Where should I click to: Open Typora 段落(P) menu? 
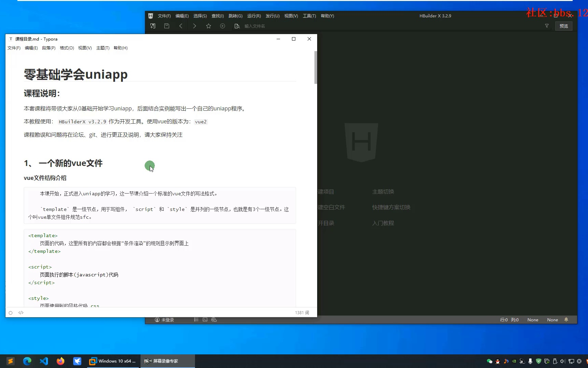49,48
